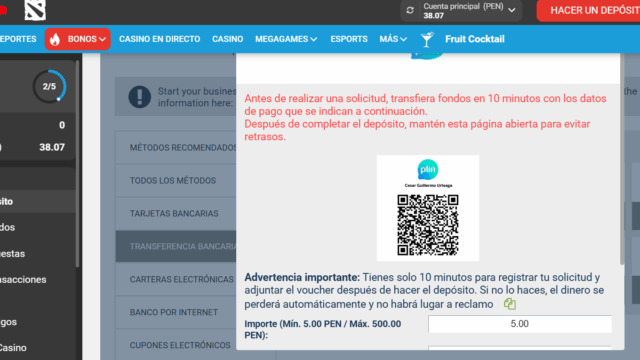Click the refresh balance icon
This screenshot has height=360, width=640.
(x=410, y=11)
